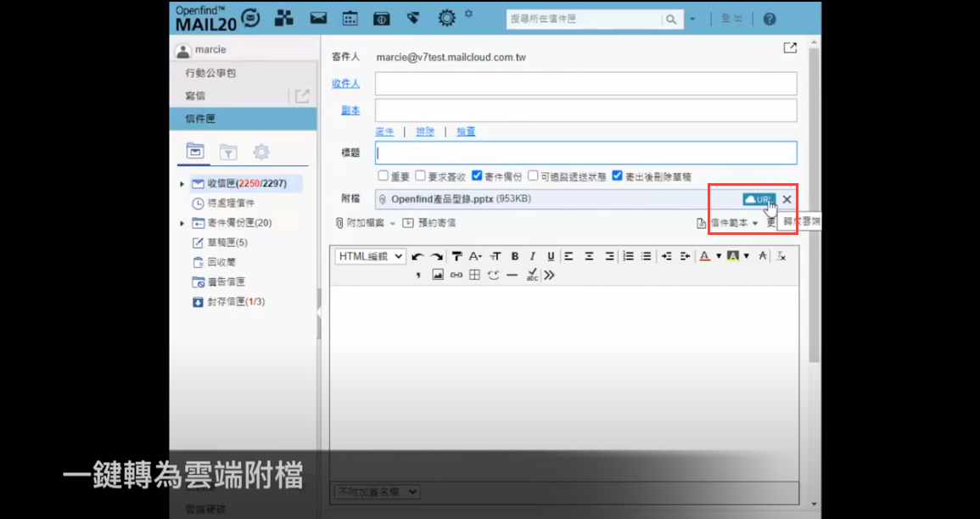The width and height of the screenshot is (980, 519).
Task: Open the calendar icon in top bar
Action: (x=350, y=18)
